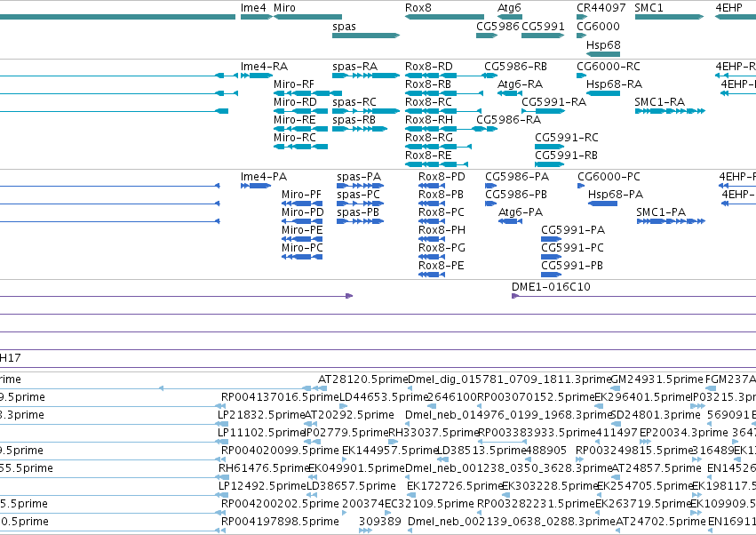Select the spas-PC protein label
Viewport: 756px width, 535px height.
358,196
